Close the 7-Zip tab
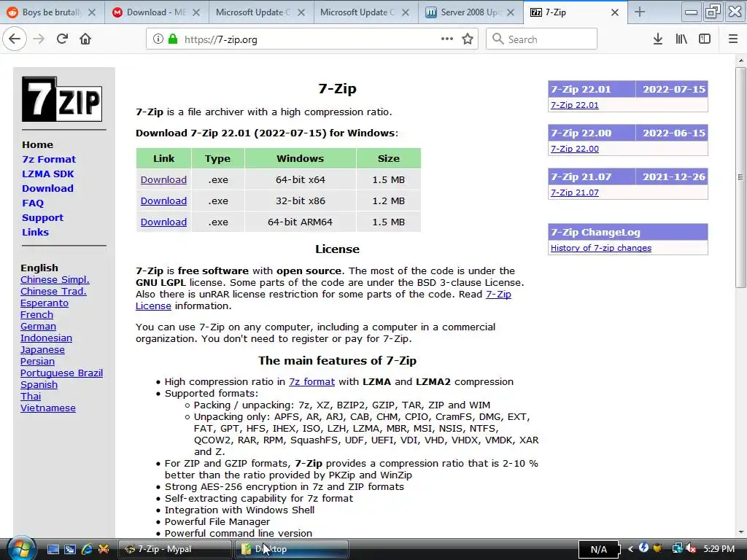This screenshot has height=560, width=747. tap(614, 12)
